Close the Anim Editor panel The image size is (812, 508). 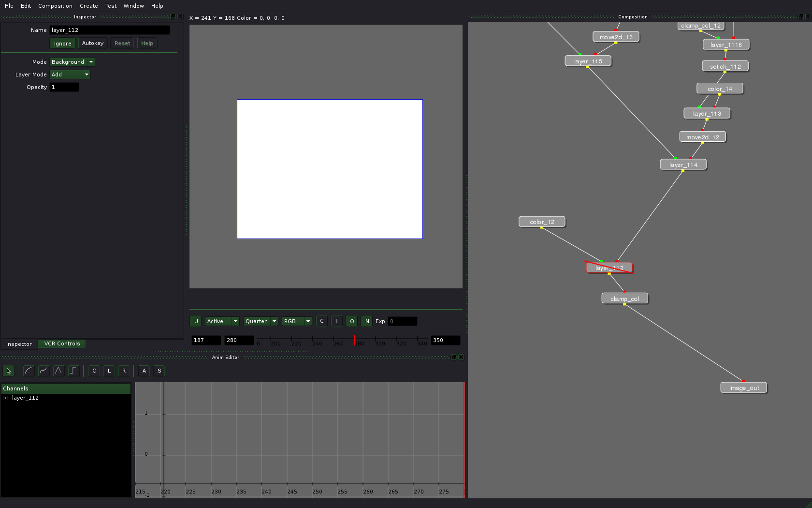[461, 357]
